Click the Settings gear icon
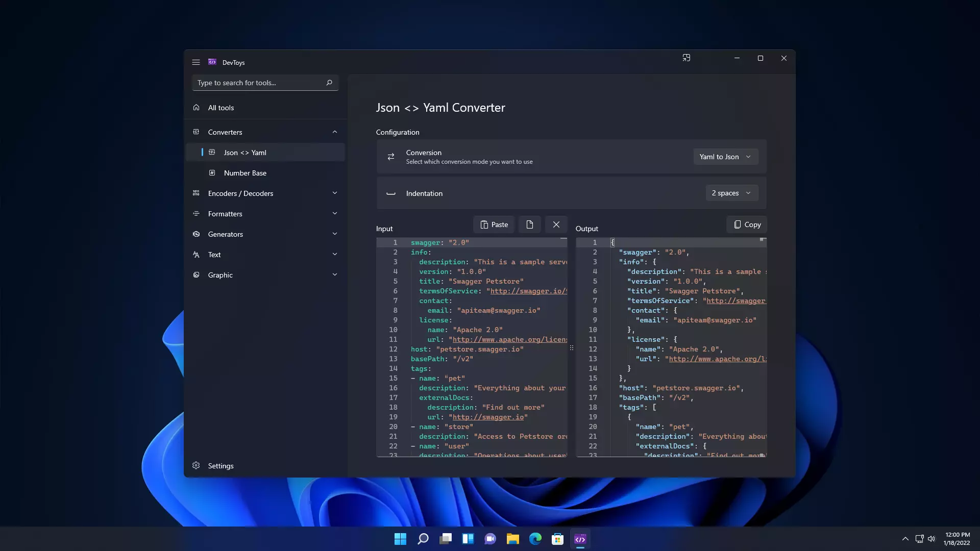The image size is (980, 551). tap(196, 465)
